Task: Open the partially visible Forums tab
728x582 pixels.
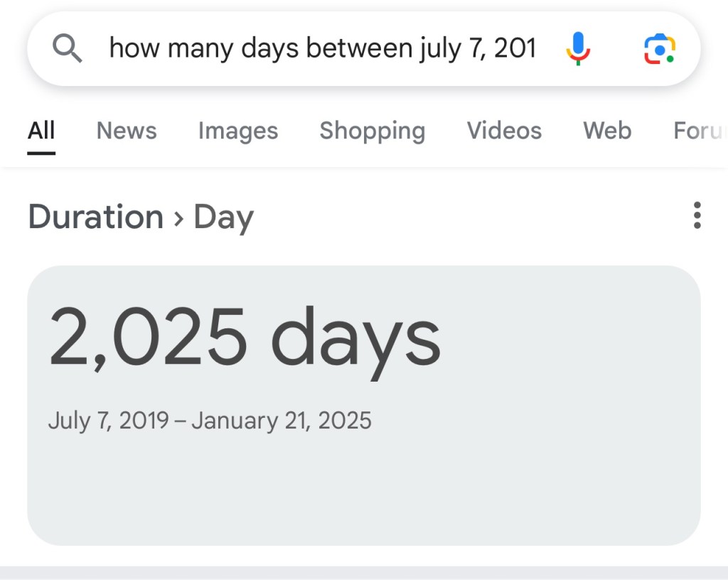Action: tap(700, 131)
